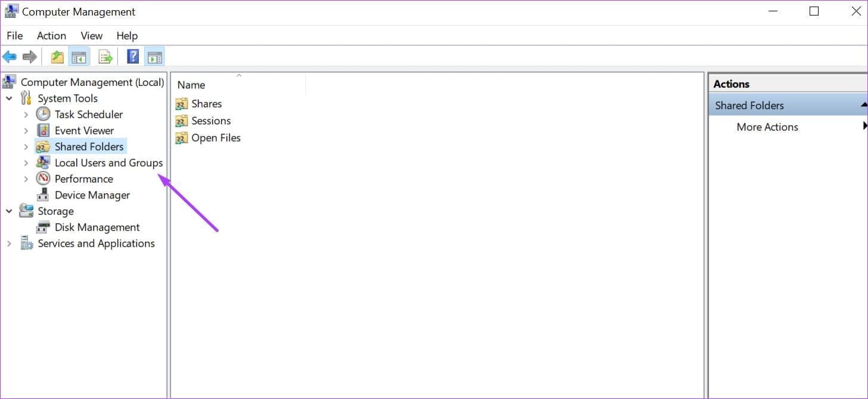Image resolution: width=868 pixels, height=399 pixels.
Task: Open the Shares folder item
Action: coord(206,104)
